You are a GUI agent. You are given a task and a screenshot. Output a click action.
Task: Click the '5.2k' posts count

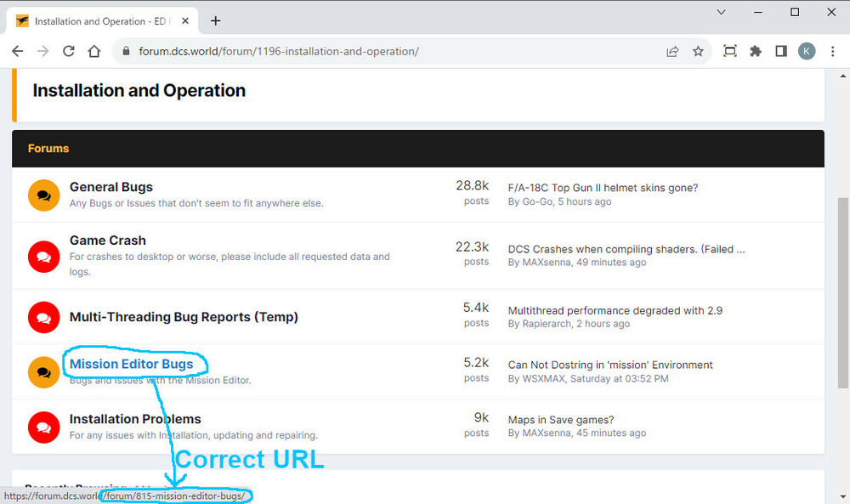click(x=475, y=363)
